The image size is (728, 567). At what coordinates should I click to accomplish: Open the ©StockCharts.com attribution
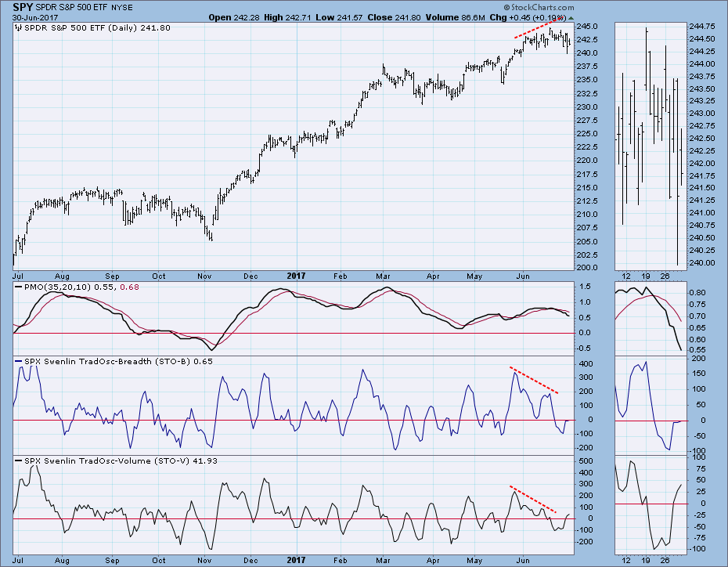point(539,7)
